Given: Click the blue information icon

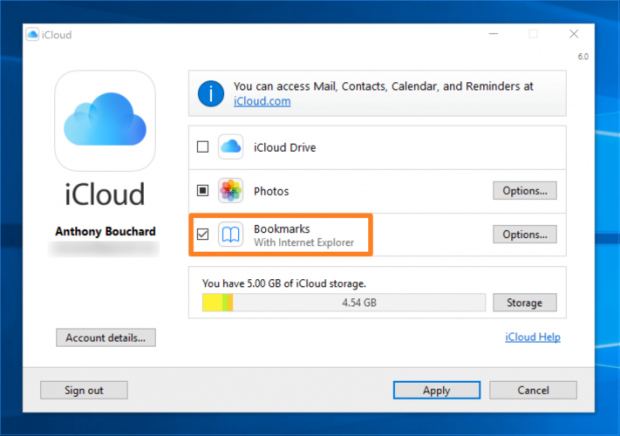Looking at the screenshot, I should [x=211, y=94].
